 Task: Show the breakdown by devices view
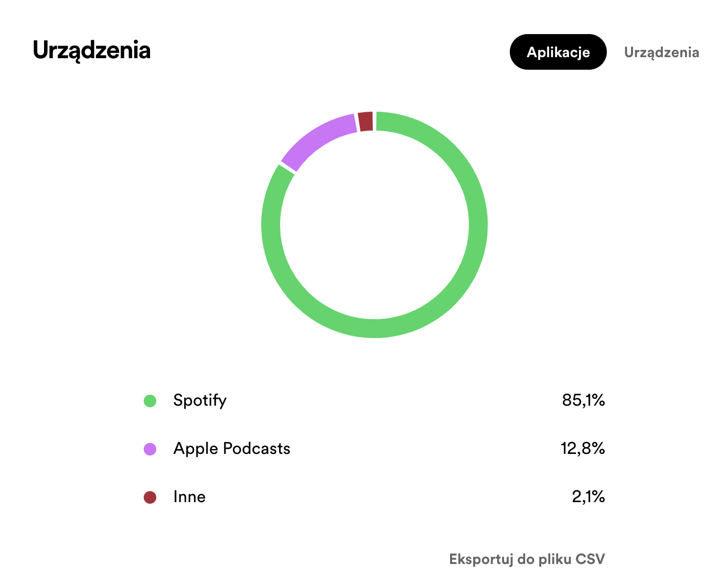click(x=661, y=52)
